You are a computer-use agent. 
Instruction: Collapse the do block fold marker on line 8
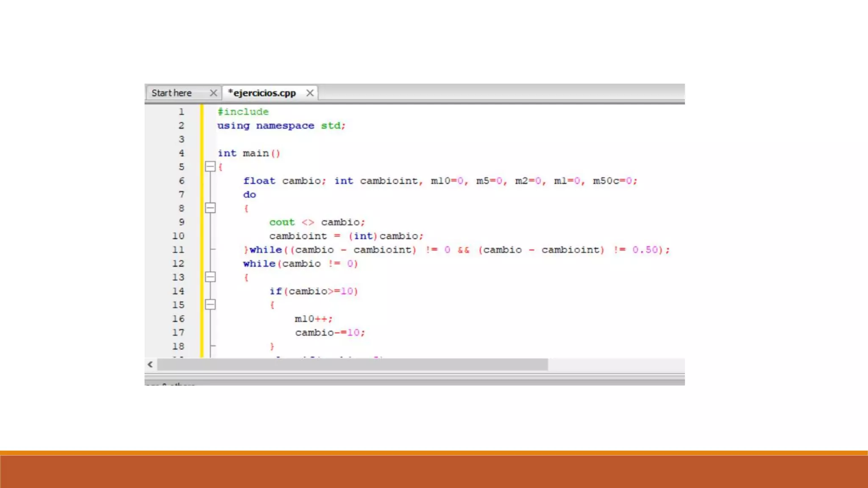210,208
